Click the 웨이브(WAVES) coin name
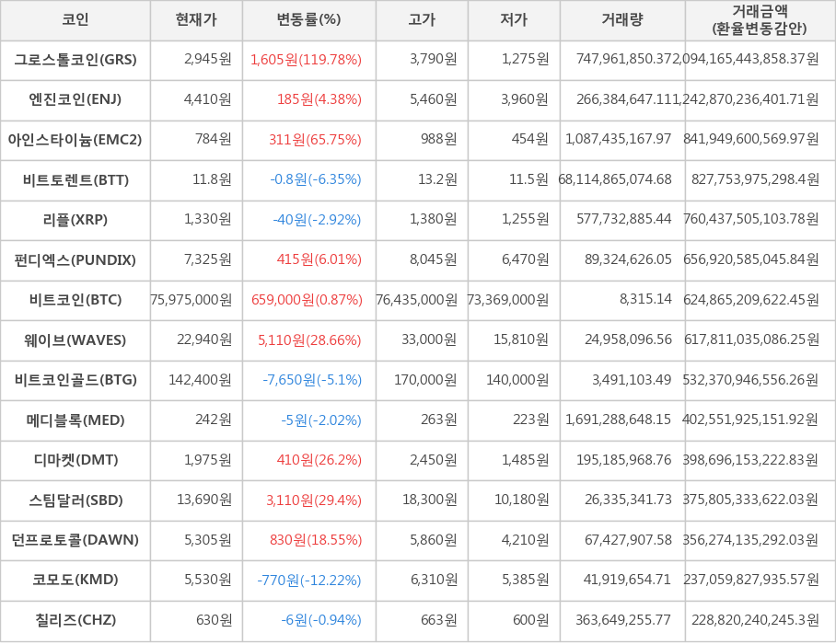 click(75, 340)
